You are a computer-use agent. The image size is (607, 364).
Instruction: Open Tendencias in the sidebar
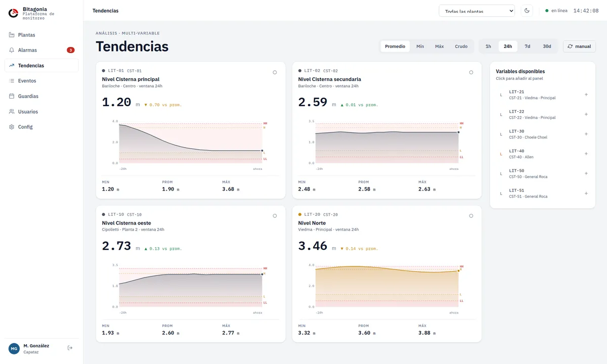[41, 66]
